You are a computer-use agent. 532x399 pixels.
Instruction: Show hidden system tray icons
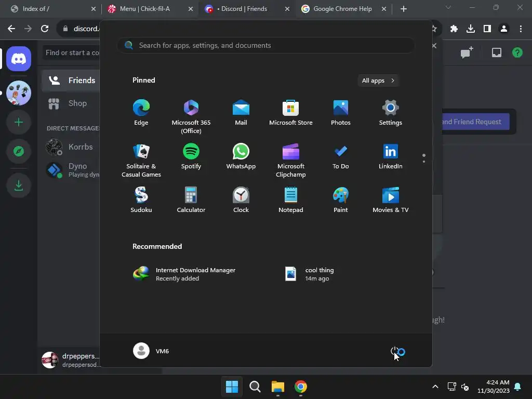[435, 387]
